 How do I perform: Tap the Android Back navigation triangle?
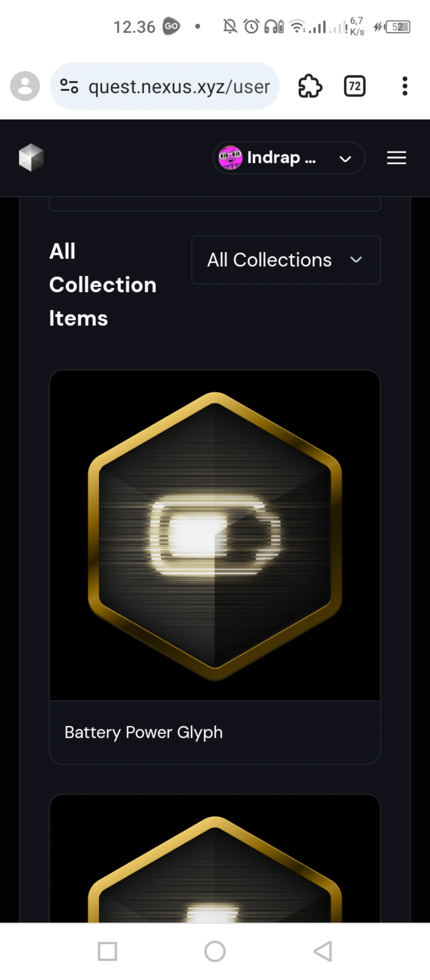click(323, 951)
